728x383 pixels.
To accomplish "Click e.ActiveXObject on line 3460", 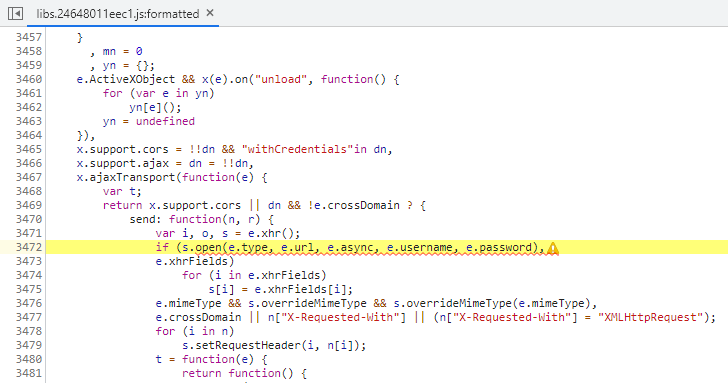I will [x=126, y=79].
